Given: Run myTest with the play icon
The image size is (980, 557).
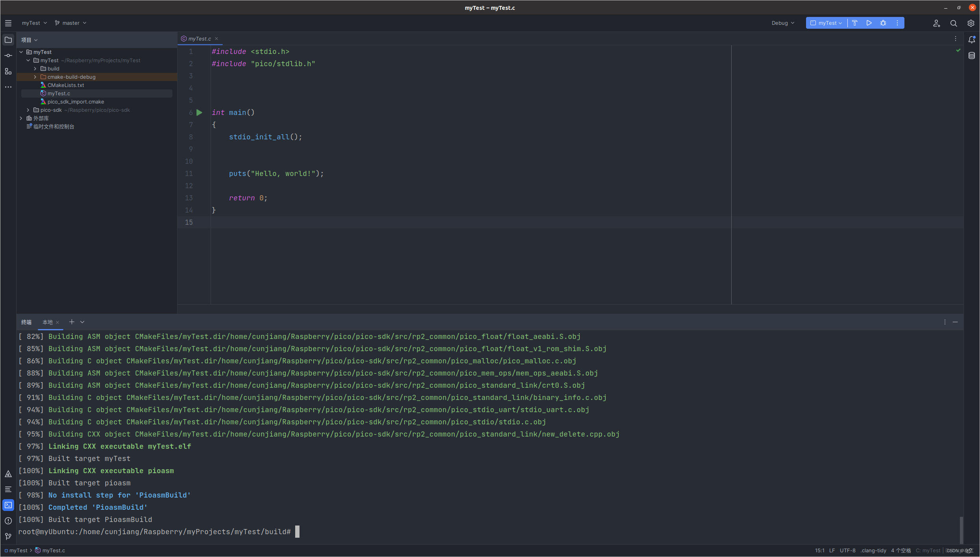Looking at the screenshot, I should 869,23.
